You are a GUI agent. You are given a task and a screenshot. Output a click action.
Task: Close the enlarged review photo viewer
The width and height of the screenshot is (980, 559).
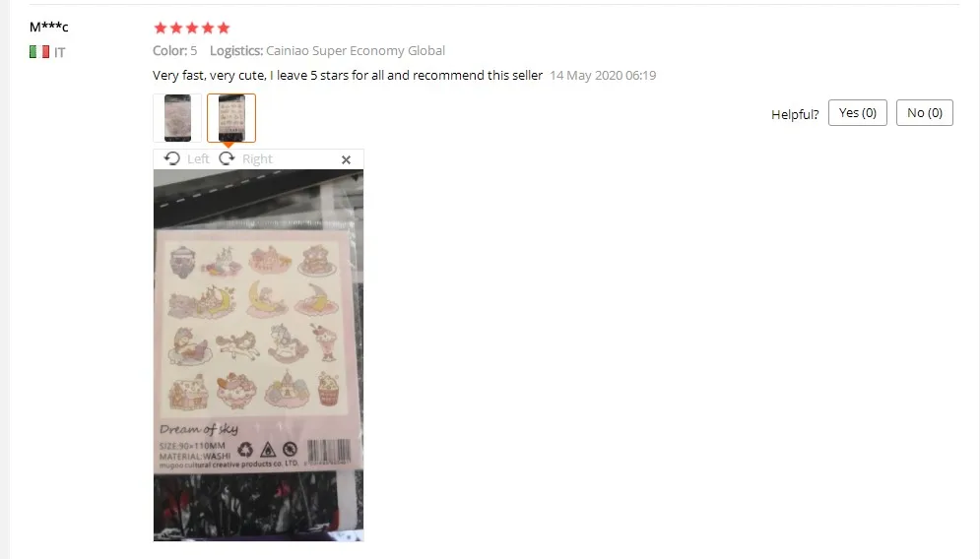(x=347, y=159)
